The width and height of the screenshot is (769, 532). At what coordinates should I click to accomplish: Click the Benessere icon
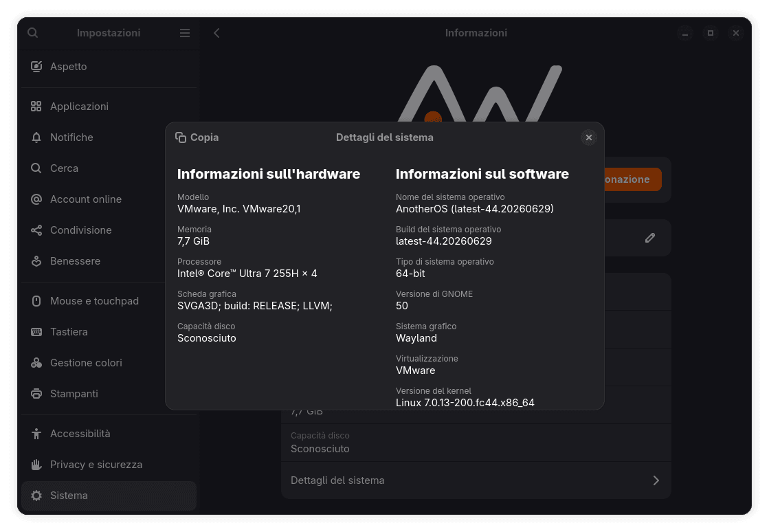[36, 261]
